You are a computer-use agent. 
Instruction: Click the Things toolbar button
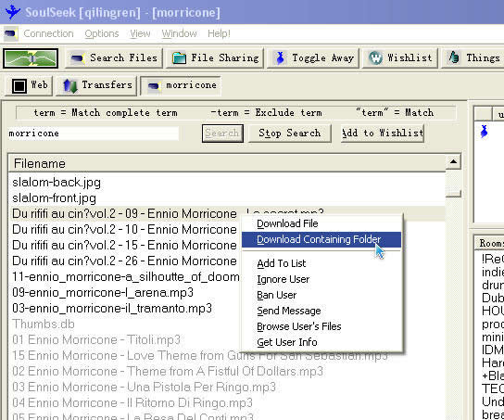472,58
